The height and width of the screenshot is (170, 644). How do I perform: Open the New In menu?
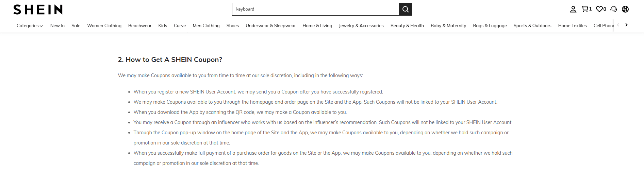point(57,26)
